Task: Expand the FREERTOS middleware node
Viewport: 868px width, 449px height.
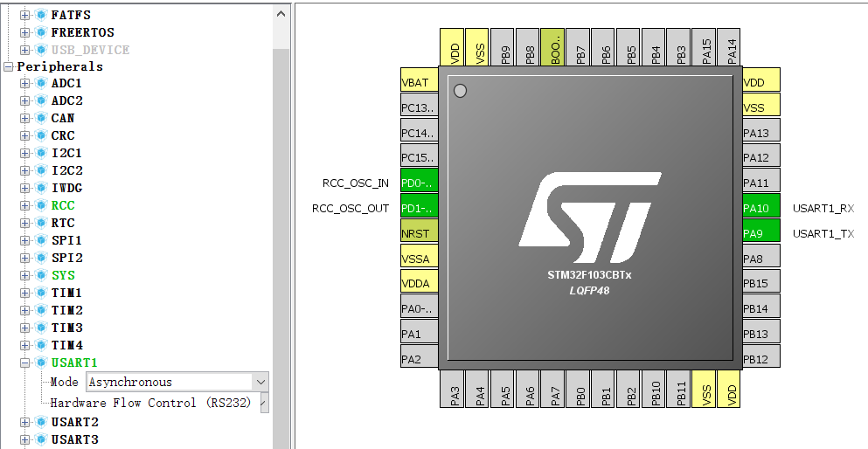Action: click(24, 32)
